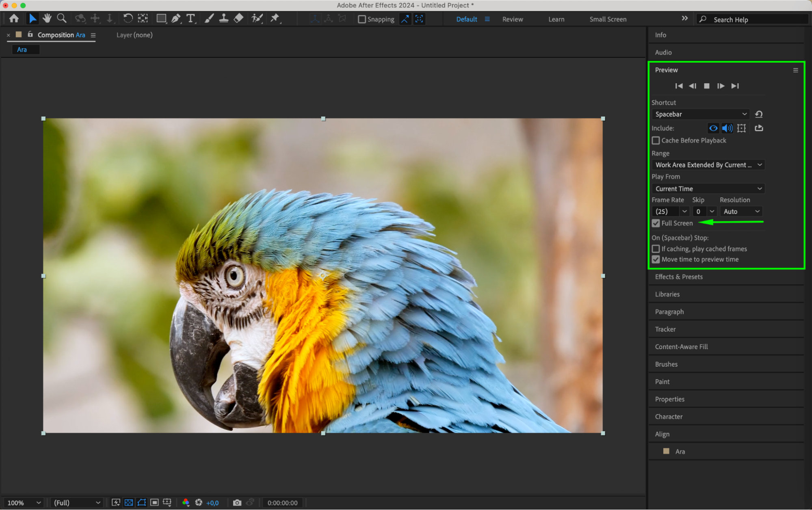
Task: Pick the Pen tool
Action: [176, 18]
